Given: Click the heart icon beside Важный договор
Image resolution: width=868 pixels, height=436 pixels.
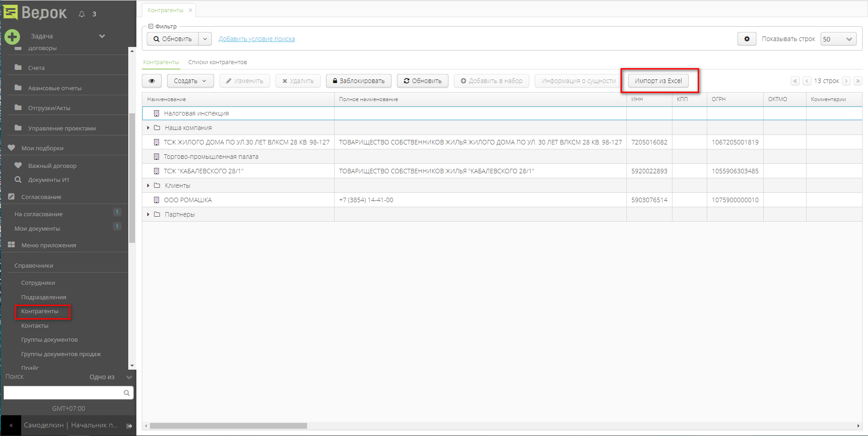Looking at the screenshot, I should click(x=18, y=165).
